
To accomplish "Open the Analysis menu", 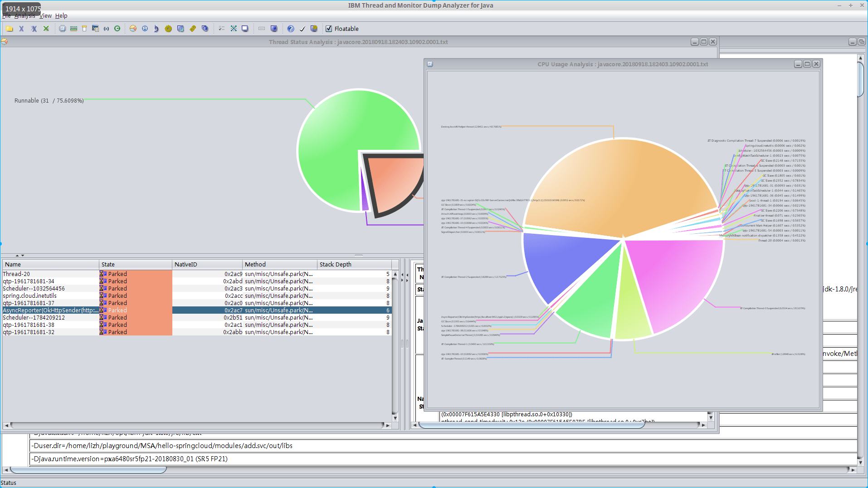I will tap(25, 15).
